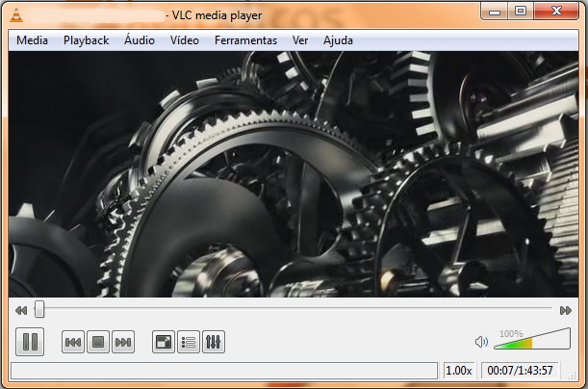Open the Playback menu
588x389 pixels.
pyautogui.click(x=87, y=40)
